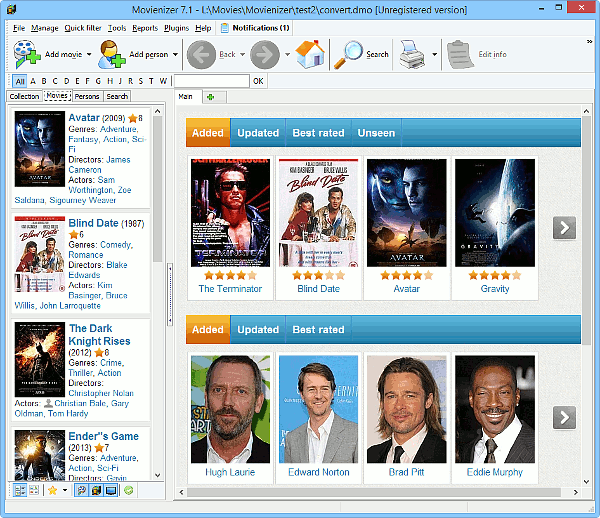The height and width of the screenshot is (518, 600).
Task: Open the Quick filter menu
Action: 83,28
